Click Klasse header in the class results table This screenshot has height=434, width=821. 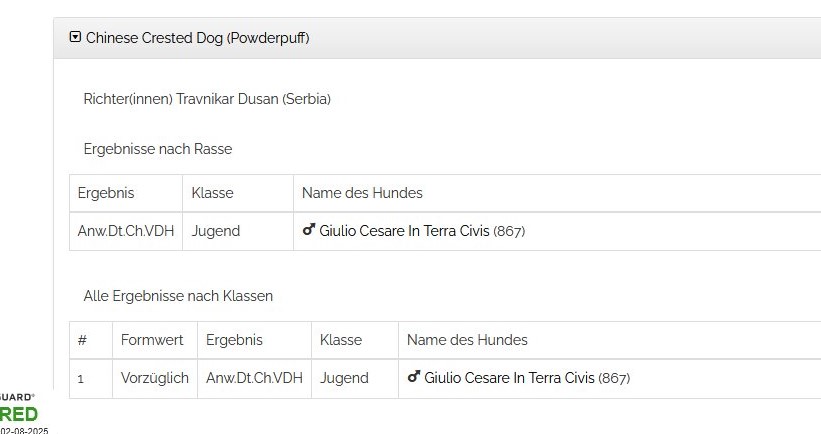tap(340, 340)
